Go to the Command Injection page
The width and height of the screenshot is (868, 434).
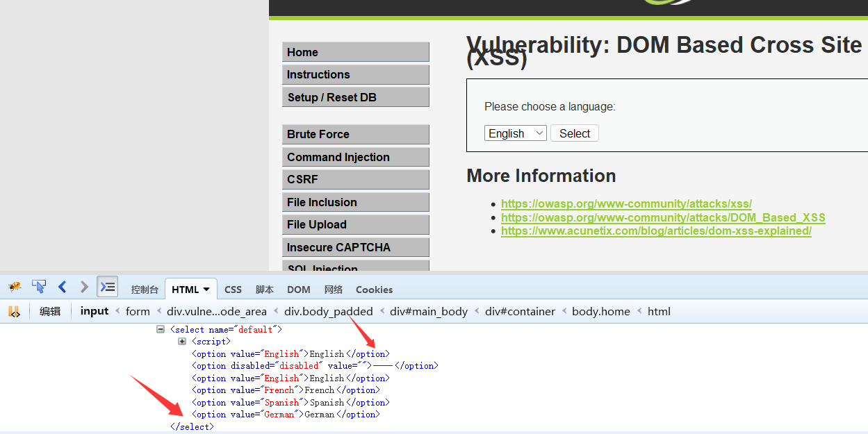pyautogui.click(x=356, y=157)
